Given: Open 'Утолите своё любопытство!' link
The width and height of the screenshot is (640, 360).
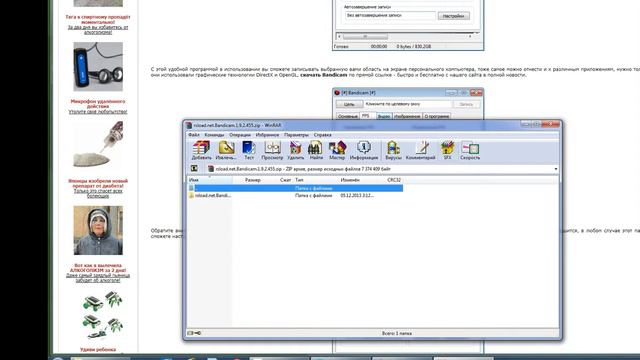Looking at the screenshot, I should click(98, 111).
